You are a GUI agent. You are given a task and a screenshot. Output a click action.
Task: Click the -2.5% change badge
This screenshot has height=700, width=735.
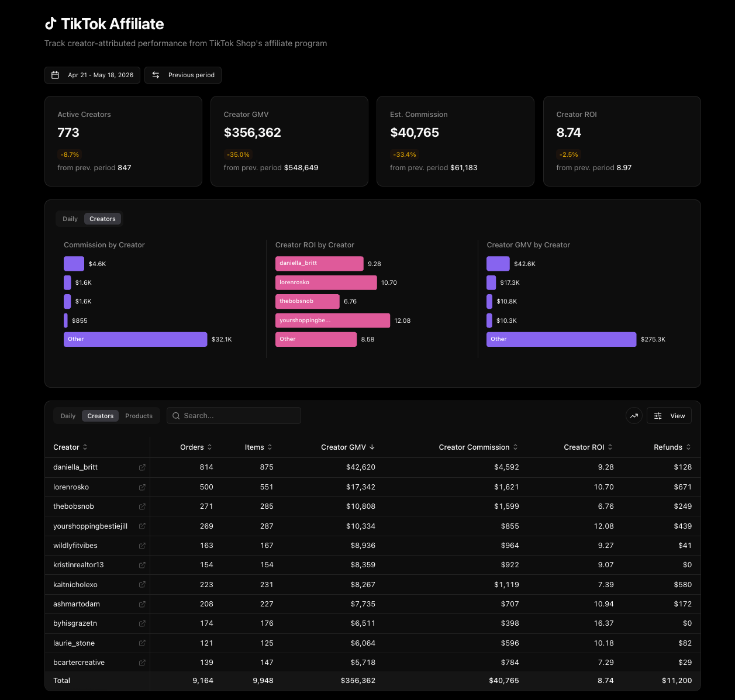(x=568, y=154)
